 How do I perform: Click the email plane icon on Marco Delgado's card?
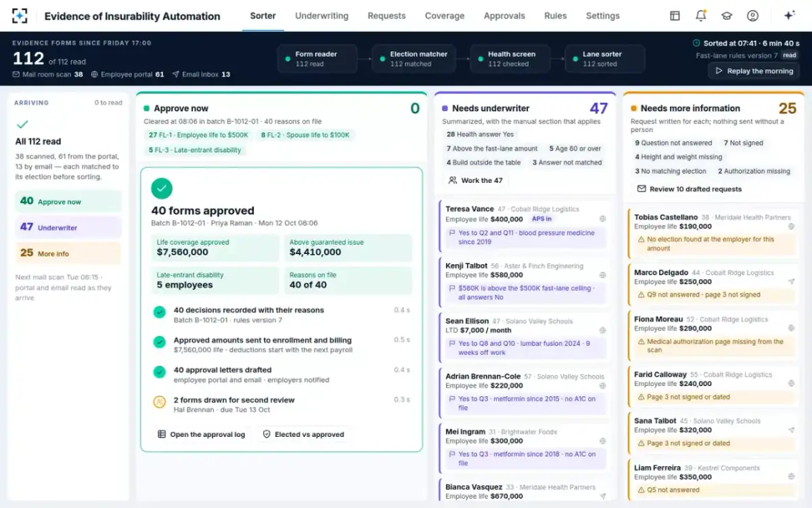[x=791, y=282]
